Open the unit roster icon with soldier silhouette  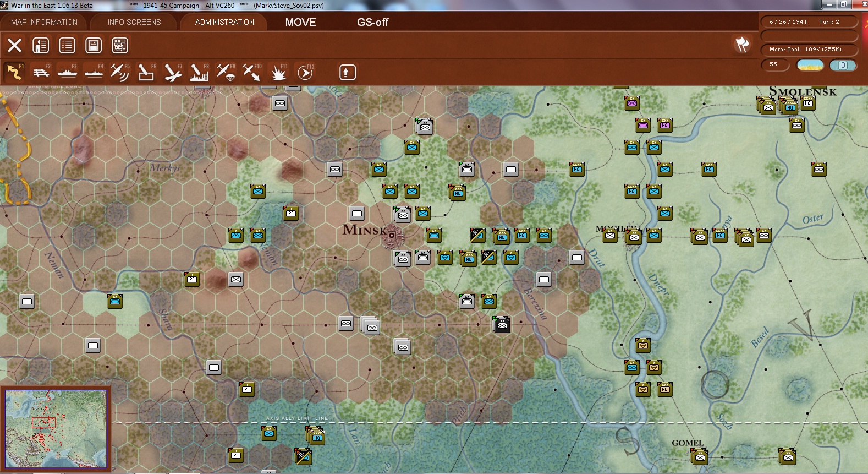pyautogui.click(x=41, y=45)
